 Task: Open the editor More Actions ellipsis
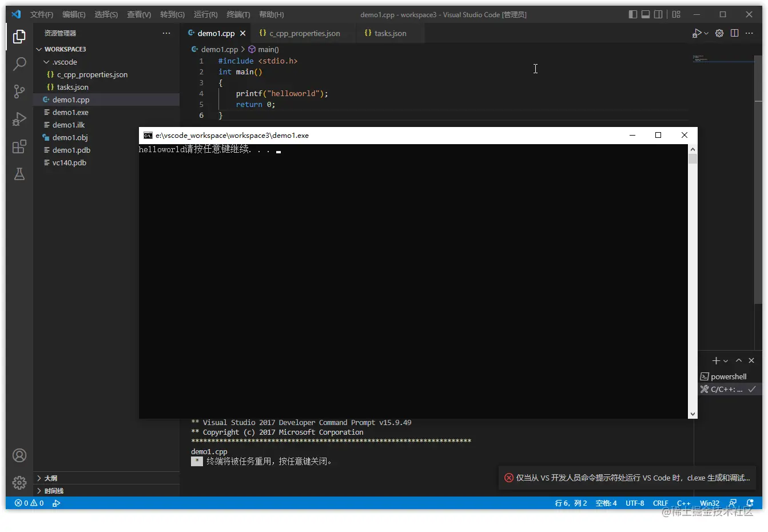749,33
